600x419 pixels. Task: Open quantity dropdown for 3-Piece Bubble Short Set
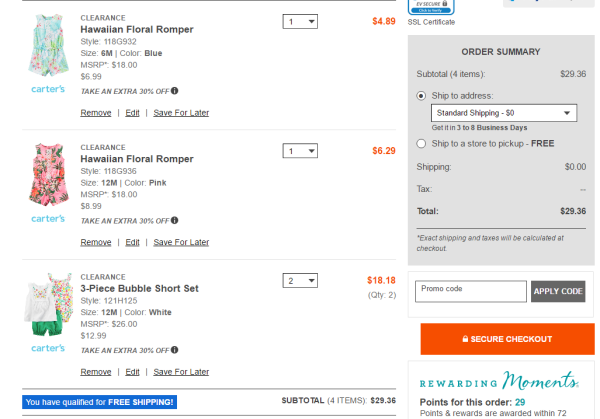point(300,280)
